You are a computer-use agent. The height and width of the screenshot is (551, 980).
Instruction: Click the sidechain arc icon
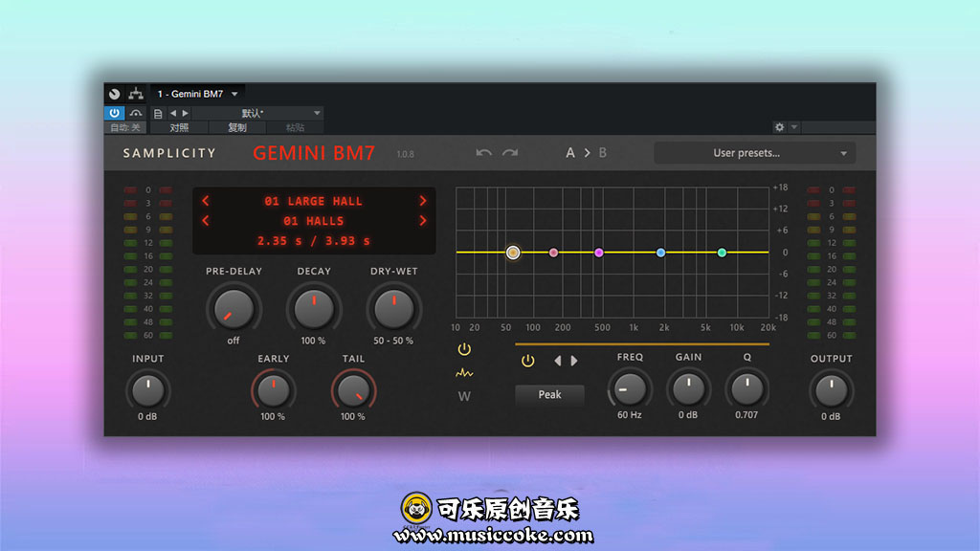[136, 113]
